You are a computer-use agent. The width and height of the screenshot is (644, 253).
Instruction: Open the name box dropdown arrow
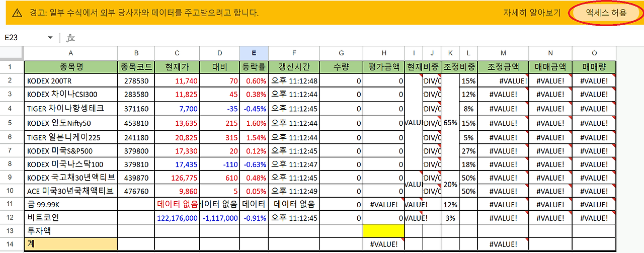pyautogui.click(x=50, y=38)
